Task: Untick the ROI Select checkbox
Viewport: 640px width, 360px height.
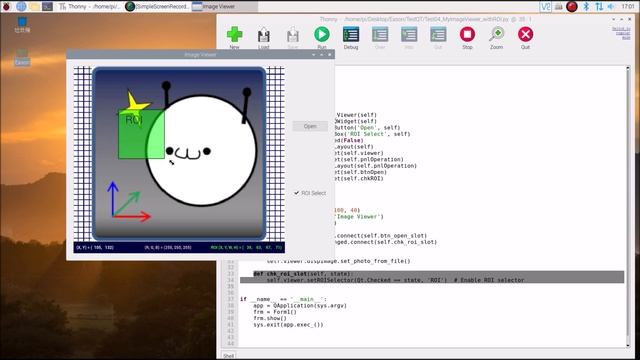Action: 297,193
